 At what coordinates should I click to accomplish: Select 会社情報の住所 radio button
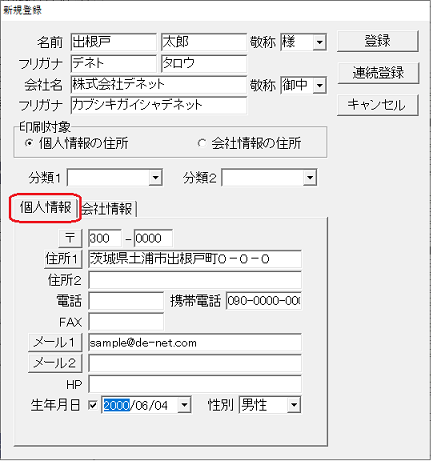click(x=201, y=143)
